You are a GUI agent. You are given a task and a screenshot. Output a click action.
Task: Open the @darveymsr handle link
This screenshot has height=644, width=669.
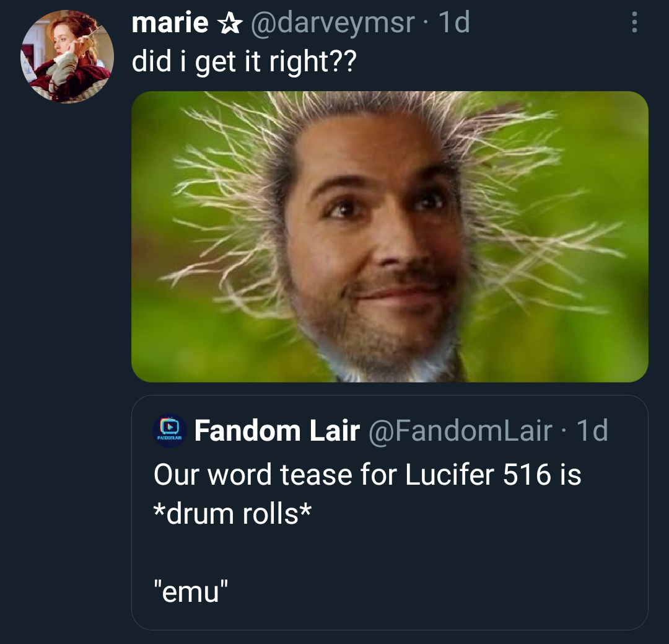pos(332,24)
